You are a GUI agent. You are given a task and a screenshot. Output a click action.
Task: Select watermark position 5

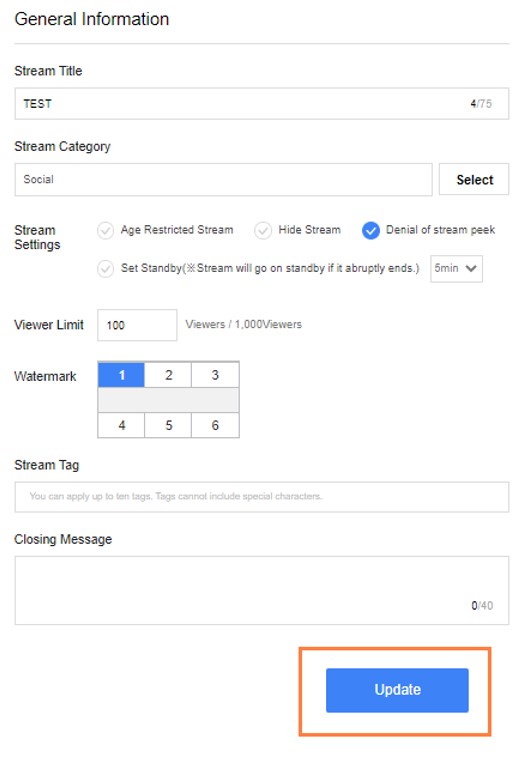(x=168, y=425)
